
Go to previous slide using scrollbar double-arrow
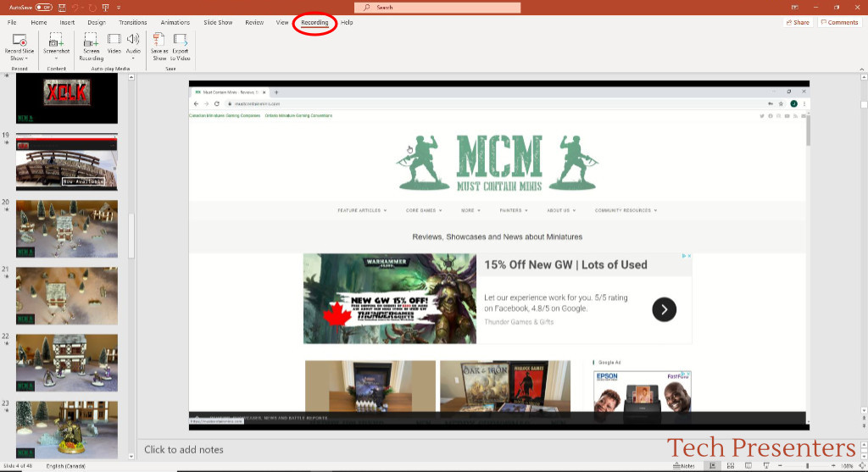pyautogui.click(x=864, y=419)
